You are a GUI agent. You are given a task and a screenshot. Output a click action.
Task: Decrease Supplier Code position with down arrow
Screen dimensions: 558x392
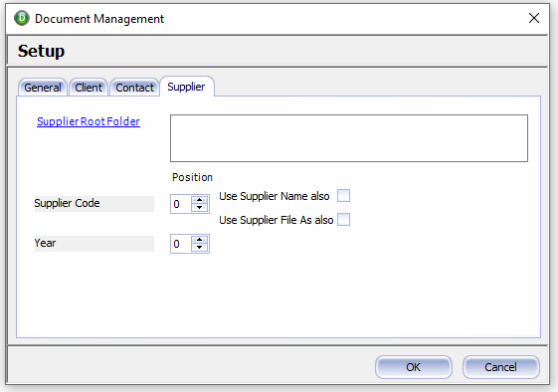coord(199,208)
